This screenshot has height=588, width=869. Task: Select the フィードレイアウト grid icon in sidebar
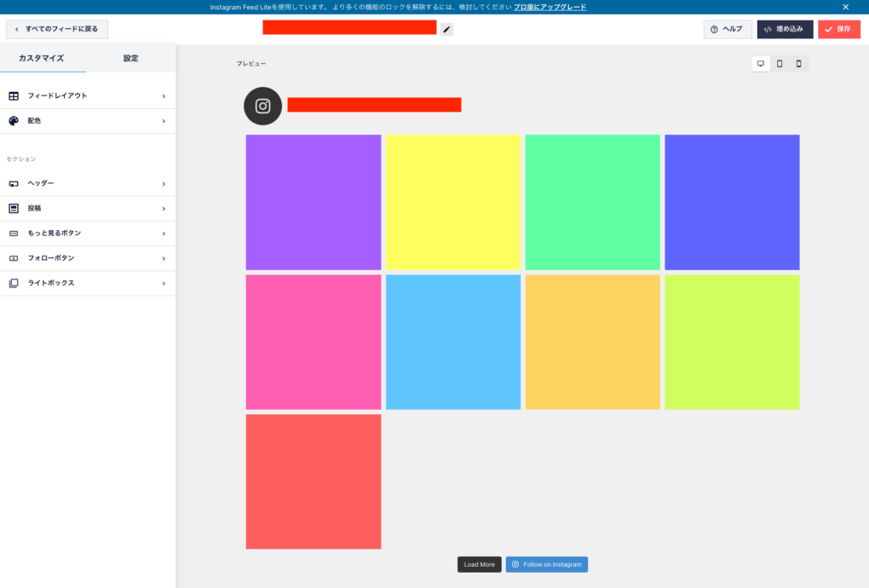point(13,95)
